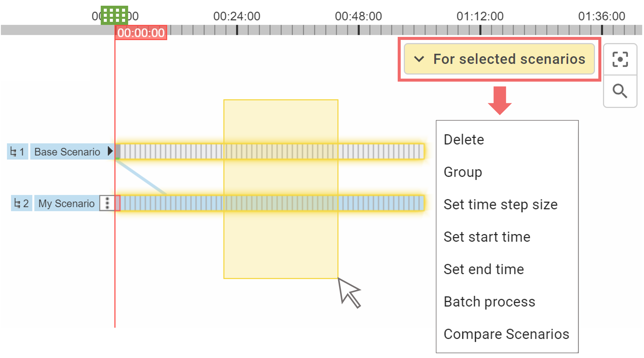The width and height of the screenshot is (644, 358).
Task: Click the branch icon of scenario 2
Action: point(17,203)
